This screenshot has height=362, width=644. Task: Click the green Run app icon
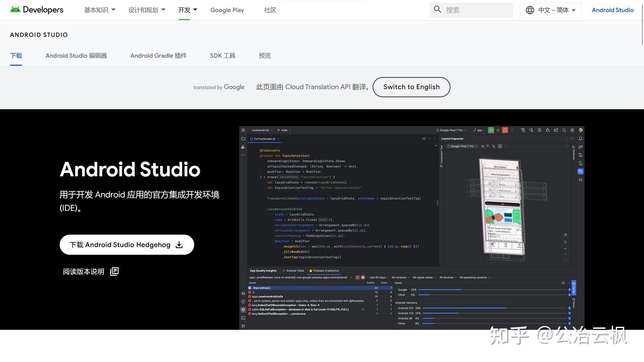491,130
